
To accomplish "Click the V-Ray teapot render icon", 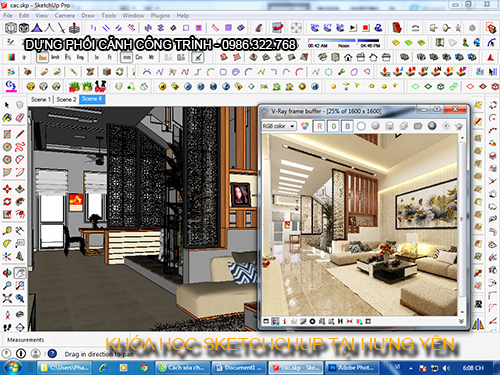I will [459, 126].
